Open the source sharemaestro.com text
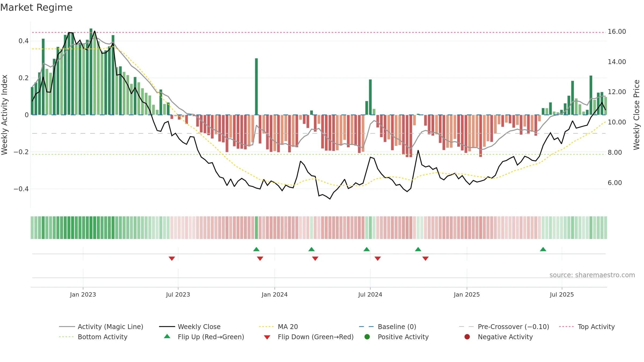 click(x=592, y=275)
